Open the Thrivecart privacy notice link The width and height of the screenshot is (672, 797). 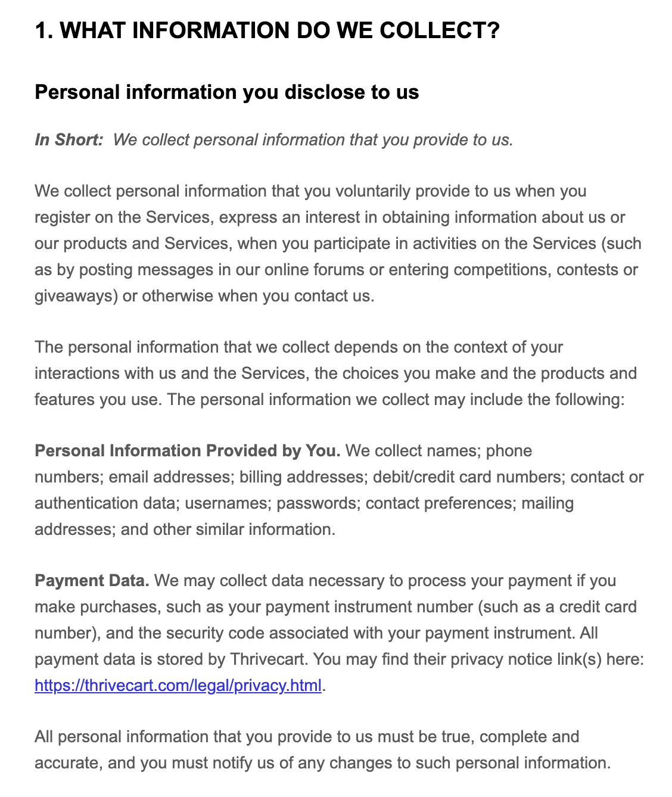tap(178, 686)
